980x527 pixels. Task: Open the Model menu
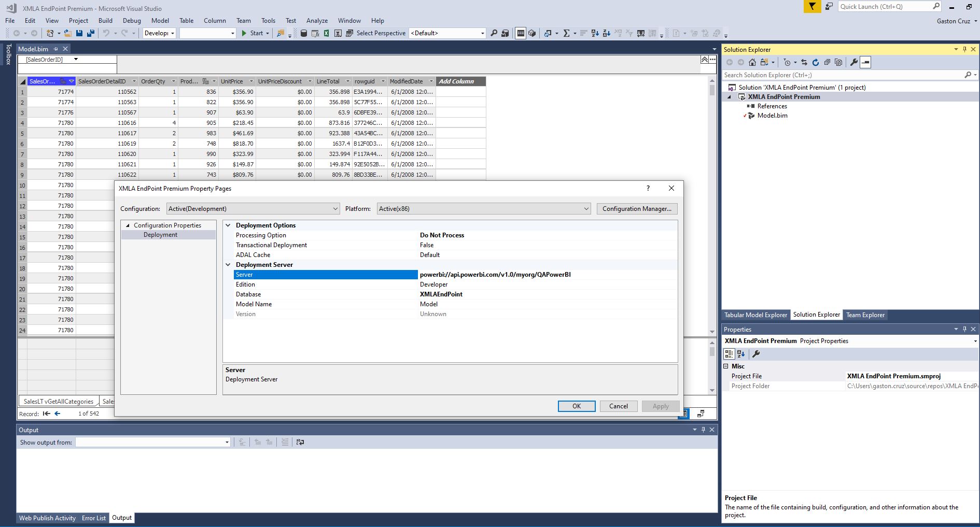point(160,21)
